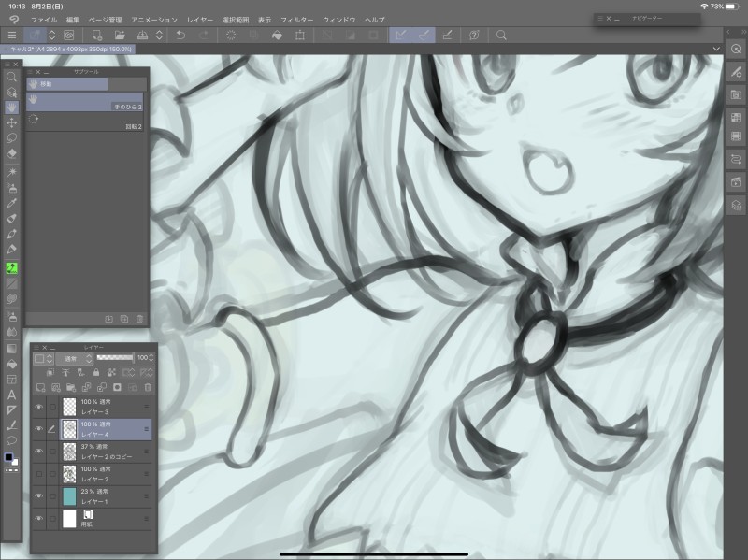Open the blend mode 通常 dropdown
748x560 pixels.
(x=74, y=358)
